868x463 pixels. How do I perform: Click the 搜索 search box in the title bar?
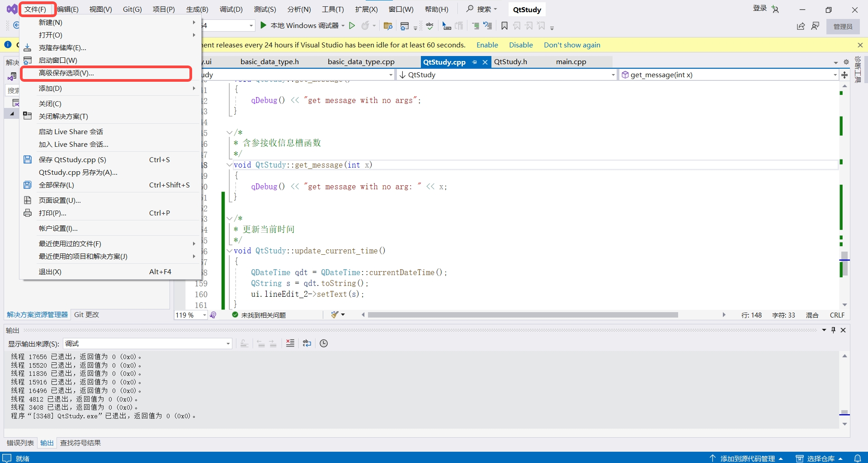coord(482,9)
